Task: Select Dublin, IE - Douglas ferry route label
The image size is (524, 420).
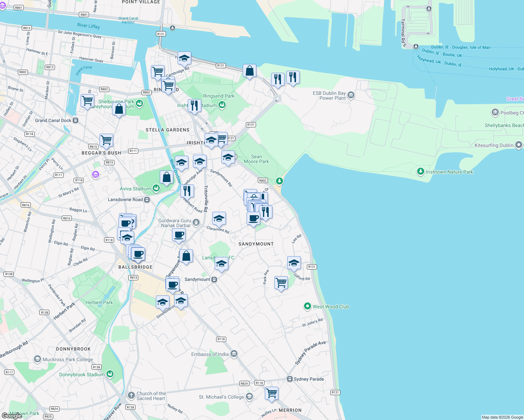Action: (461, 47)
